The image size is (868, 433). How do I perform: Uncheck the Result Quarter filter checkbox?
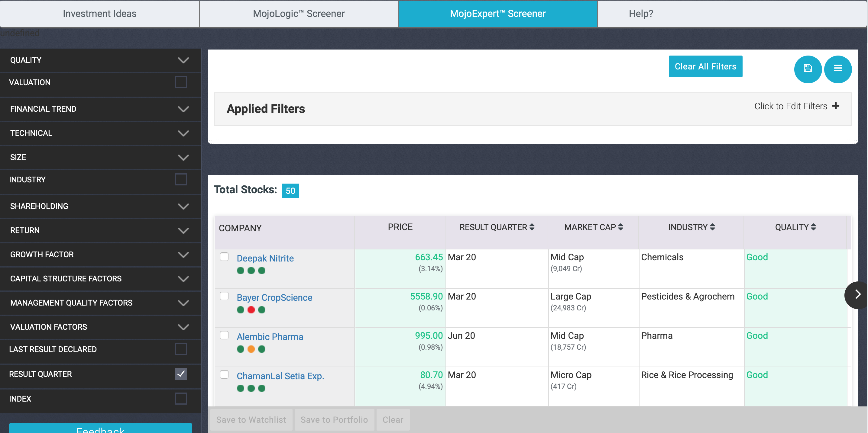point(181,374)
